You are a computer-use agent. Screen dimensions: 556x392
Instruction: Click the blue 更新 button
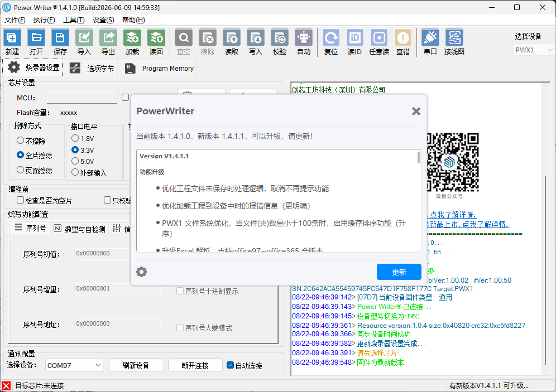point(399,272)
